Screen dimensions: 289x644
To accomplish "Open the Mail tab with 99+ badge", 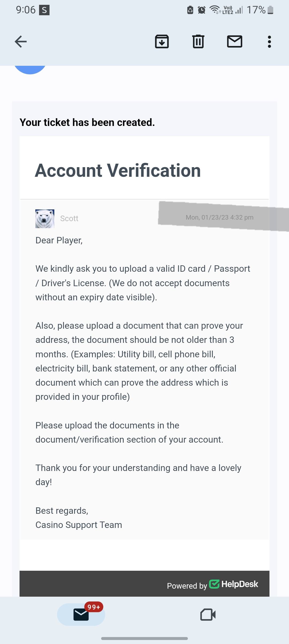I will pyautogui.click(x=81, y=614).
